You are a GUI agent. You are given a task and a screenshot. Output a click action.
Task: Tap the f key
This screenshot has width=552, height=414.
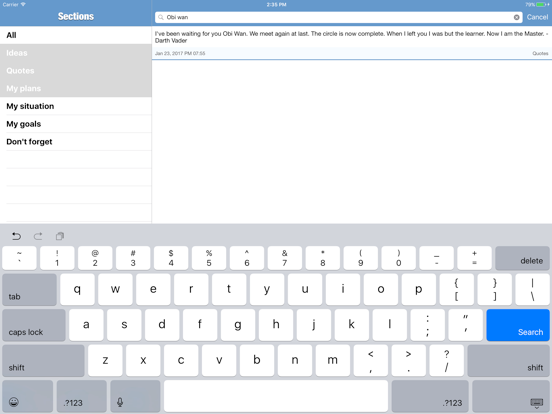[x=200, y=325]
